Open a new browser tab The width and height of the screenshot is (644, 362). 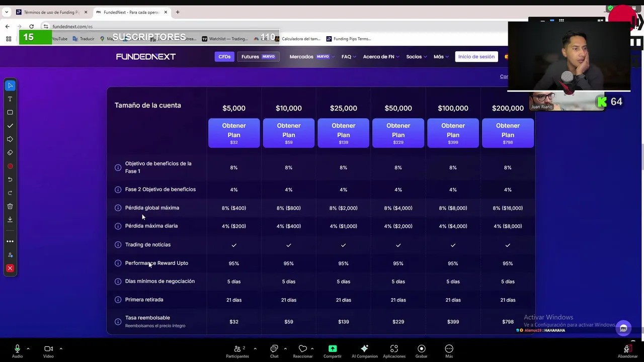178,12
